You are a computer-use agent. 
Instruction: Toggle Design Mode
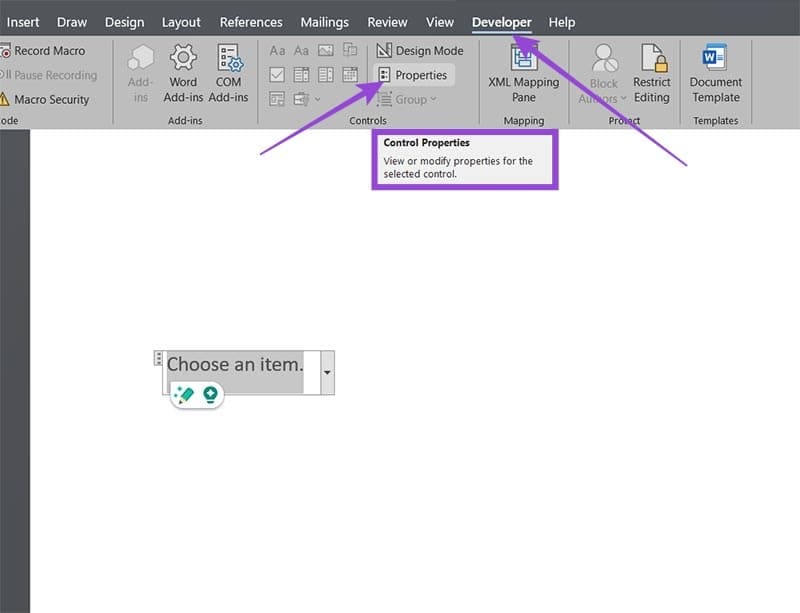419,51
